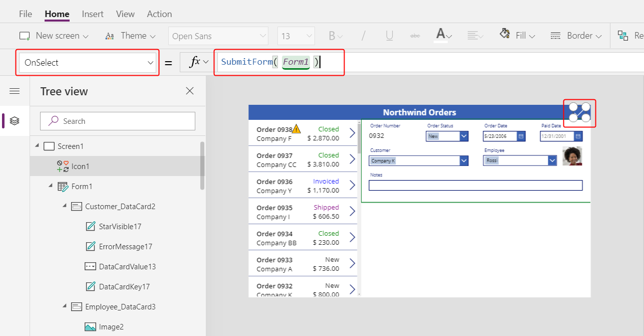Click the Form1 reference in the formula
Viewport: 644px width, 336px height.
[x=296, y=62]
